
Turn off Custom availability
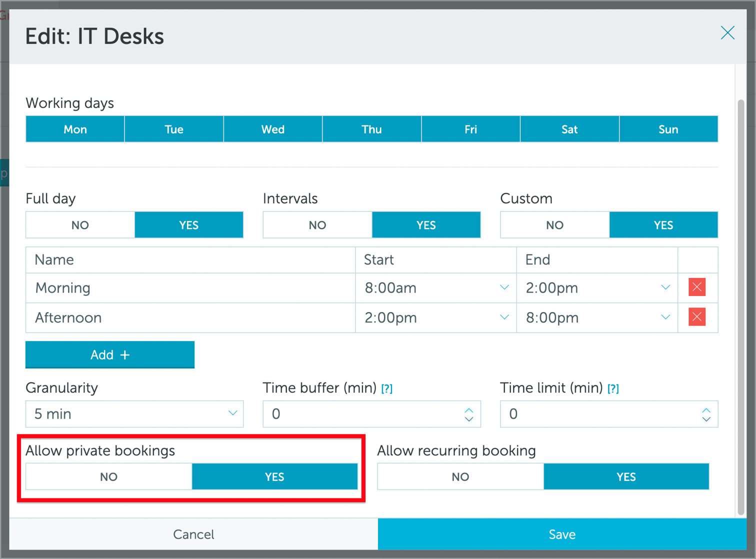(x=554, y=224)
